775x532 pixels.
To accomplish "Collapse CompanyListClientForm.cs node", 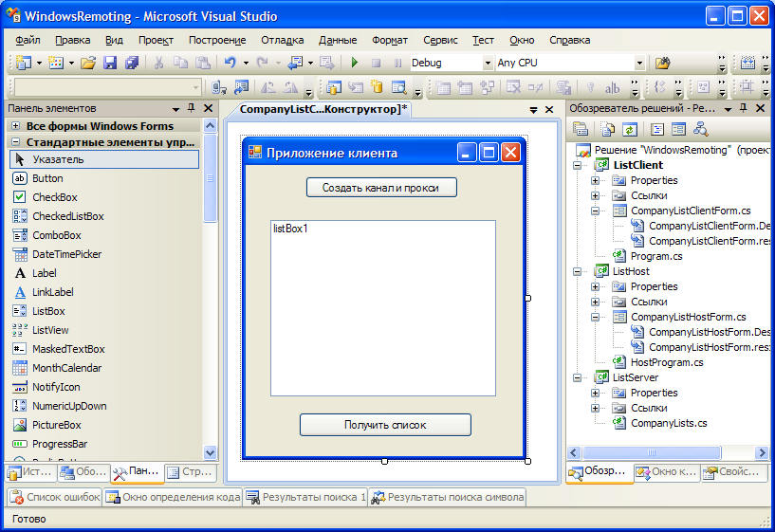I will point(595,211).
